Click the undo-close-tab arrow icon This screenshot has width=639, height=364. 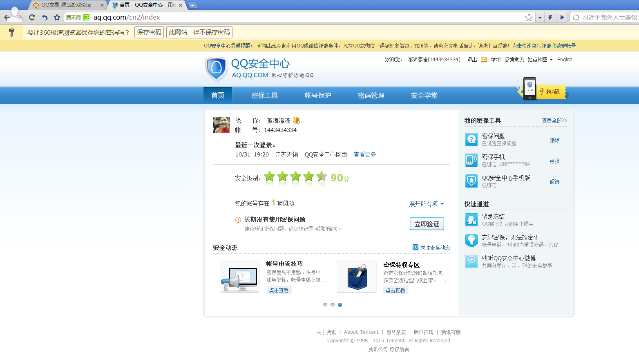45,17
